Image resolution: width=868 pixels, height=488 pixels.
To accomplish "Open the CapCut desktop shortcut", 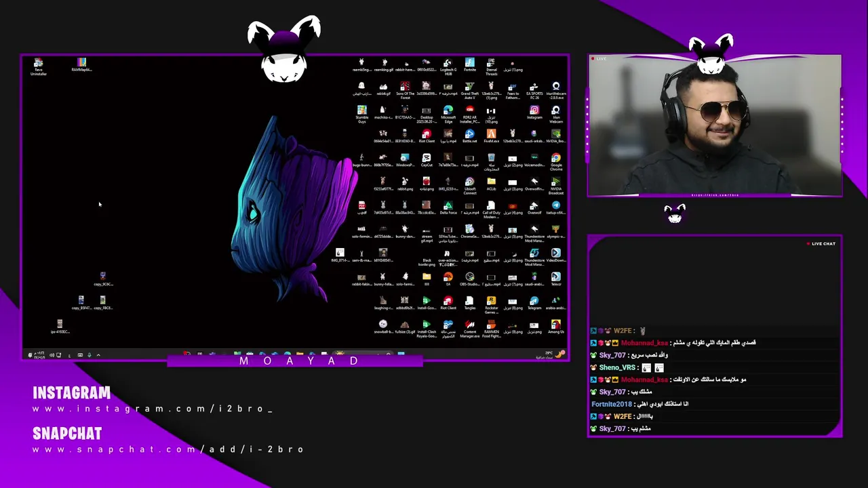I will [x=427, y=160].
